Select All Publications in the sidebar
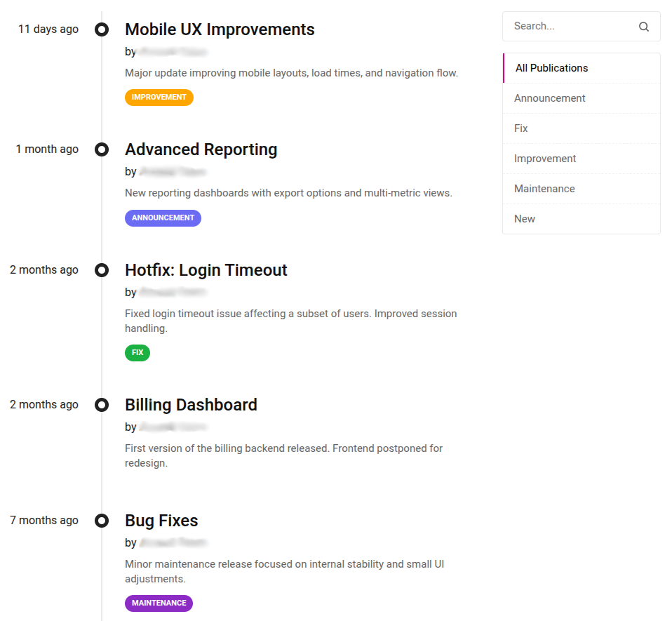 [x=551, y=67]
